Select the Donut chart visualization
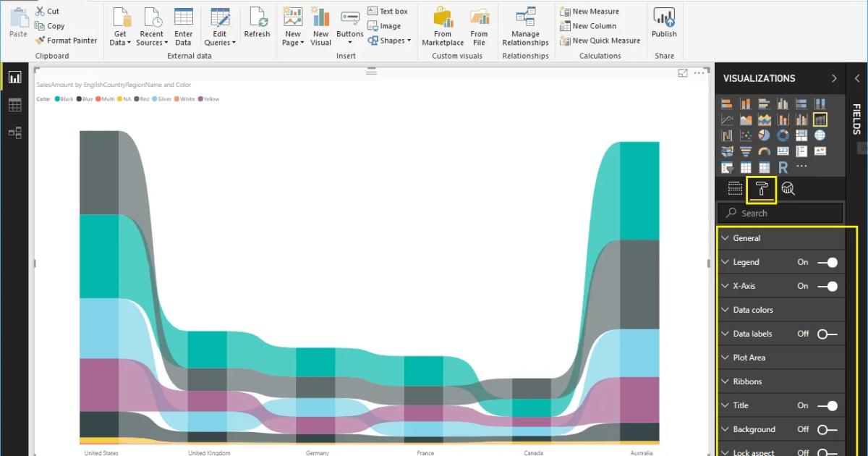 point(783,135)
